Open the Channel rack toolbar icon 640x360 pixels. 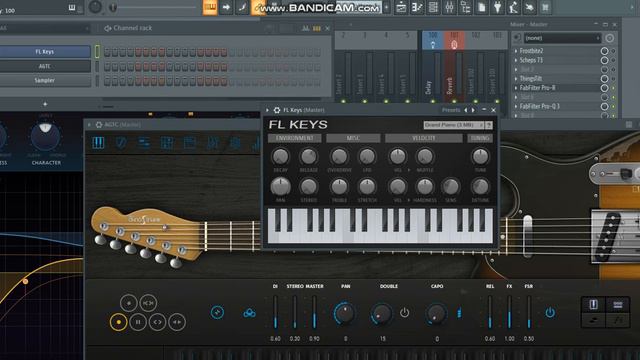(433, 7)
